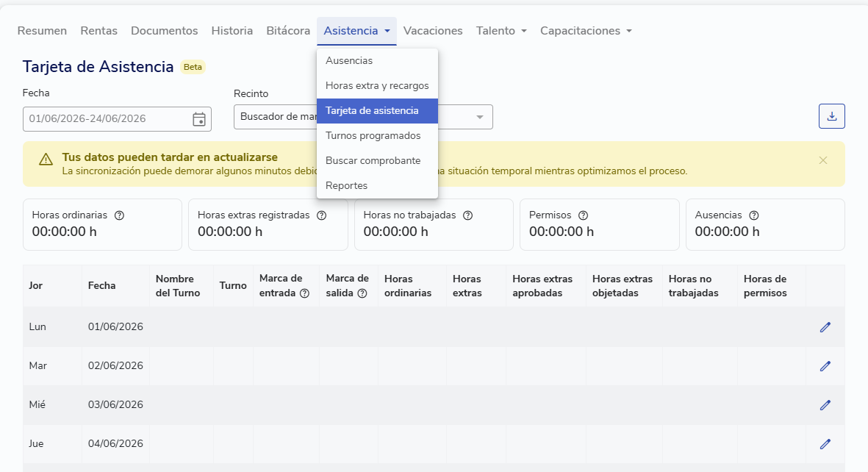868x472 pixels.
Task: Open help for Marca de salida column
Action: coord(362,293)
